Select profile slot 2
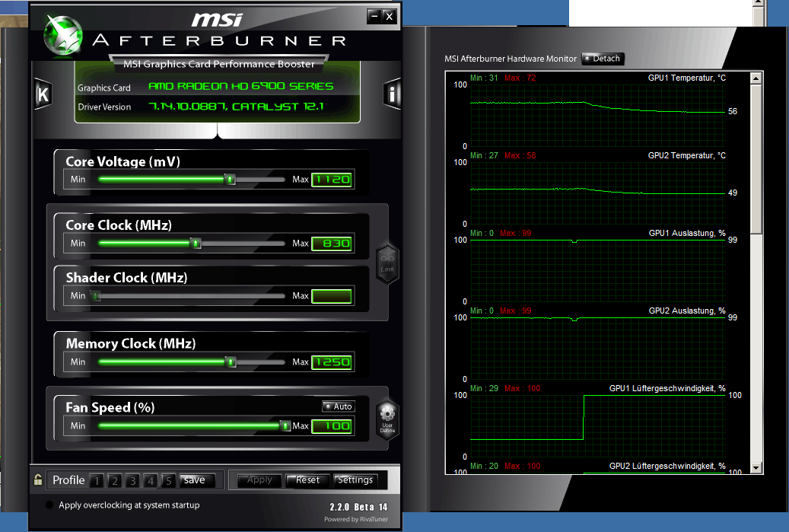 coord(114,481)
